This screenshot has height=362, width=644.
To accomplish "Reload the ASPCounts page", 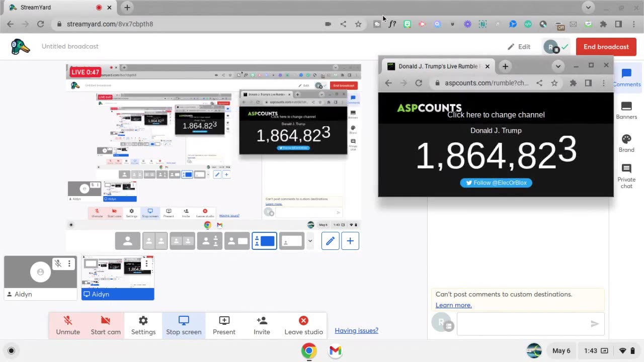I will click(x=419, y=83).
